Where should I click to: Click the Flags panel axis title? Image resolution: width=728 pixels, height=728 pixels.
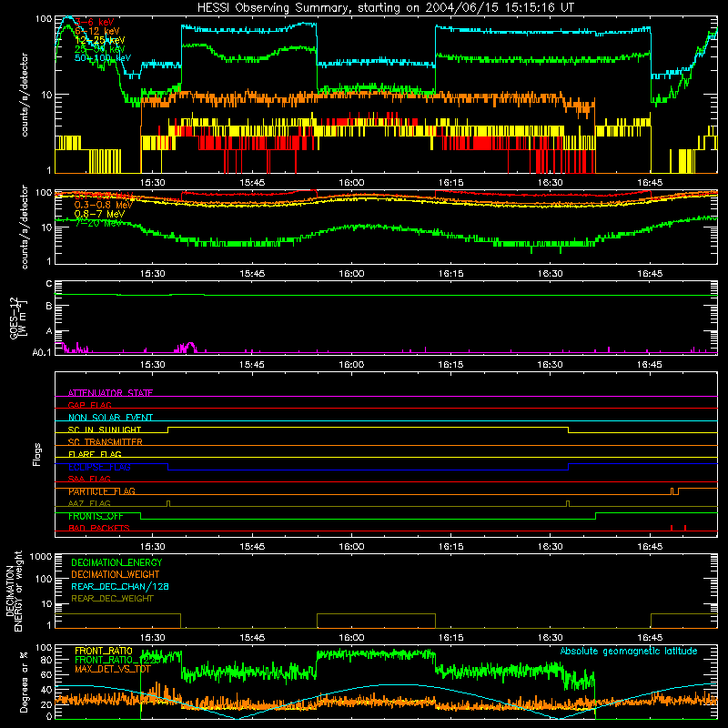[37, 454]
